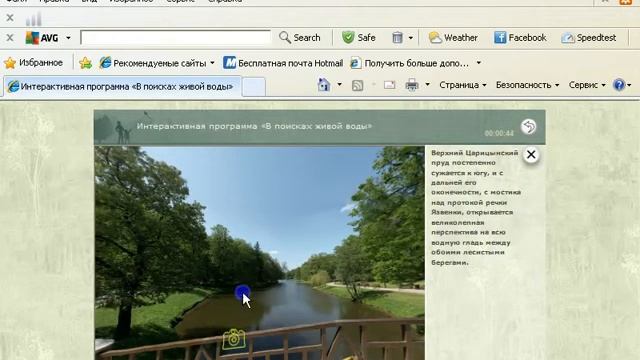Open Рекомендуемые сайты link
This screenshot has height=360, width=640.
coord(153,63)
